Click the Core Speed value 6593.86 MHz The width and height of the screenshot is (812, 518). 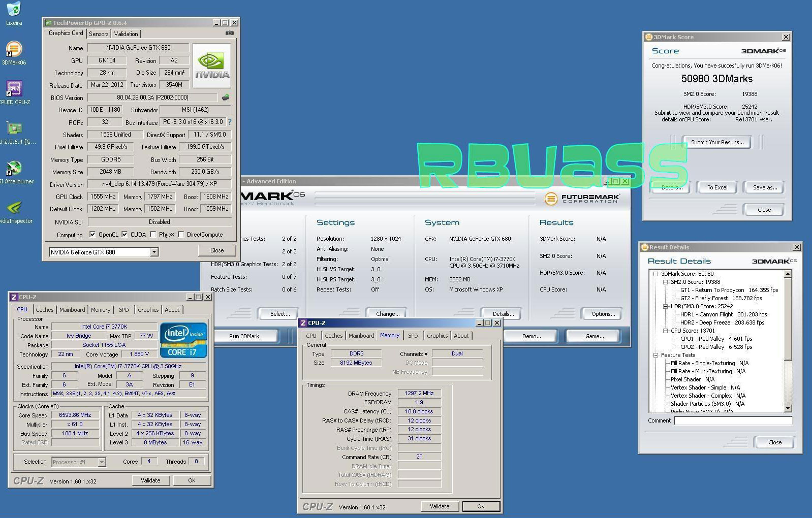[x=75, y=415]
